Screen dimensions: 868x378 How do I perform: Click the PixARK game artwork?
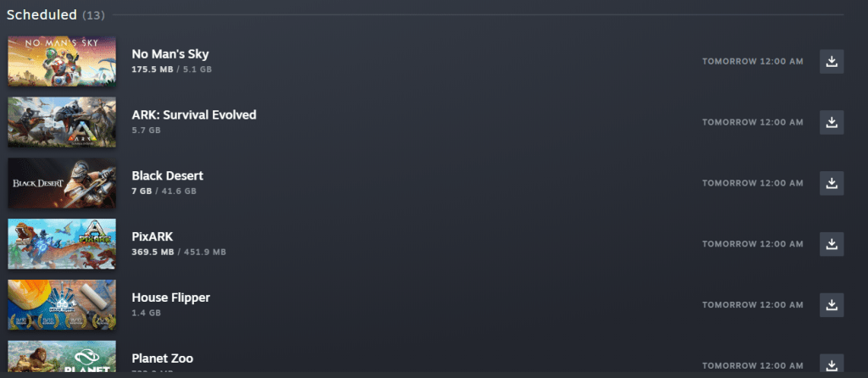(x=62, y=244)
